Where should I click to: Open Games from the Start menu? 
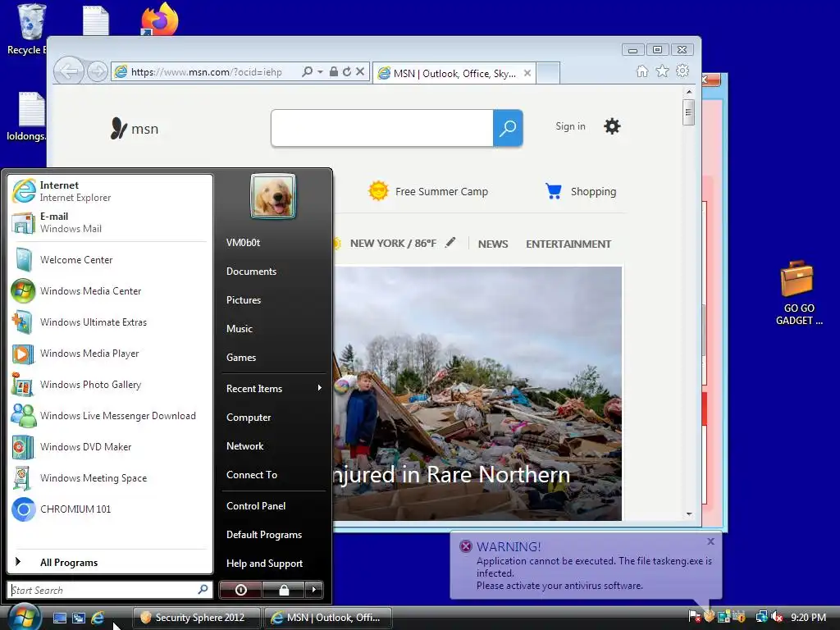tap(273, 358)
